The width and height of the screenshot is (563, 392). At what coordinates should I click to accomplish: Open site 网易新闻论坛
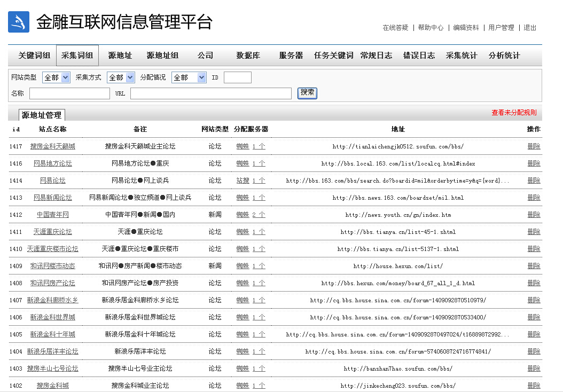[53, 198]
